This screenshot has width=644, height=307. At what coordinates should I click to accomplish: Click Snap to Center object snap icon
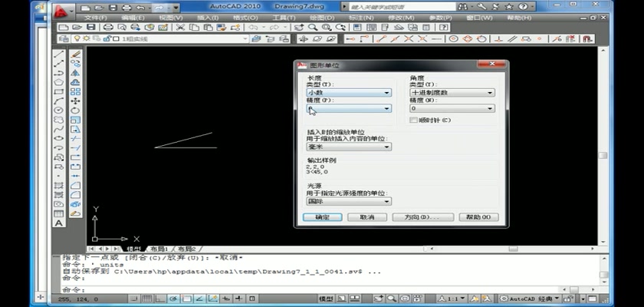(453, 38)
